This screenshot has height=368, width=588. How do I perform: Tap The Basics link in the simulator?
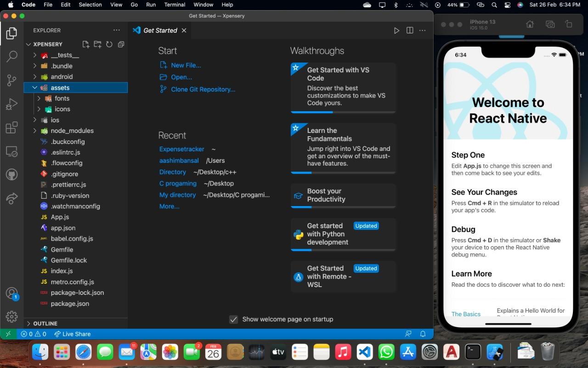click(x=466, y=314)
